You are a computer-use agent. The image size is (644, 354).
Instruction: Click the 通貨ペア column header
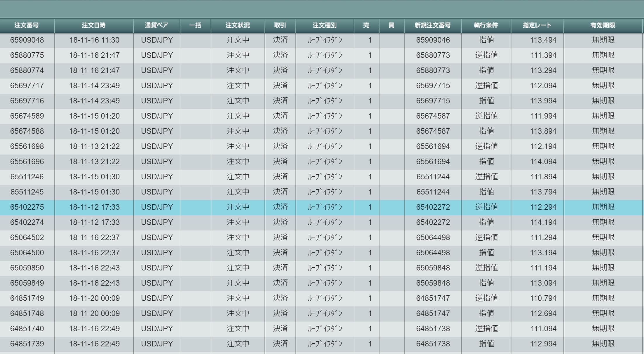coord(156,25)
